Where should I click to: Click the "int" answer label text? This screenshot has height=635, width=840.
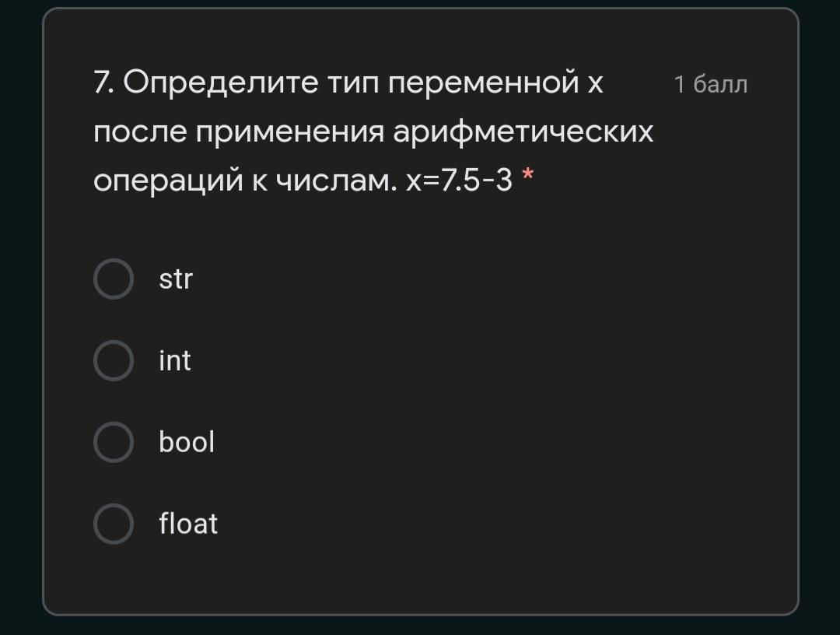pyautogui.click(x=175, y=361)
